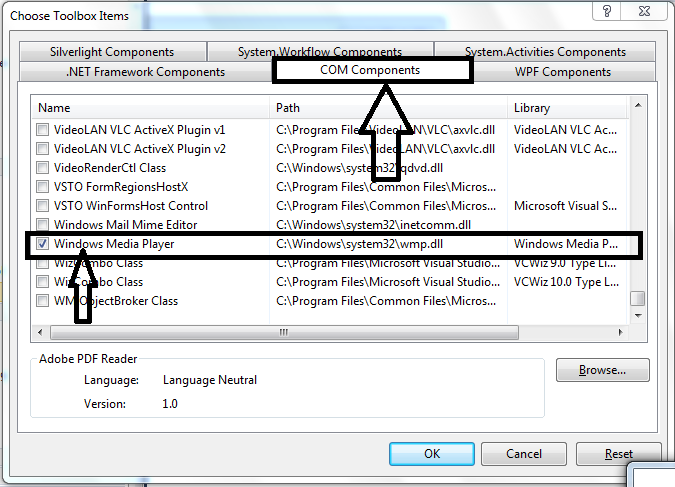Enable VideoRenderCtl Class checkbox
Viewport: 675px width, 487px height.
[42, 168]
